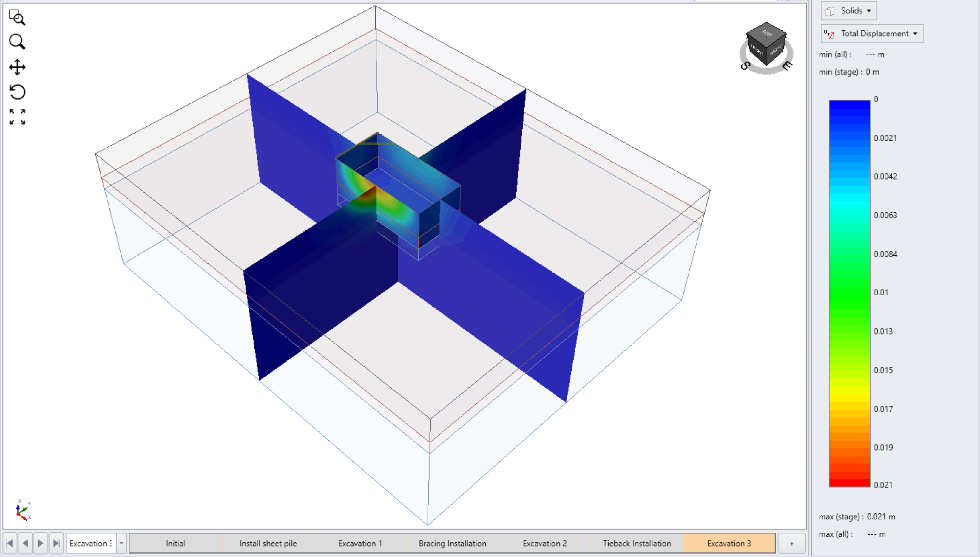Jump to first stage button

coord(10,543)
